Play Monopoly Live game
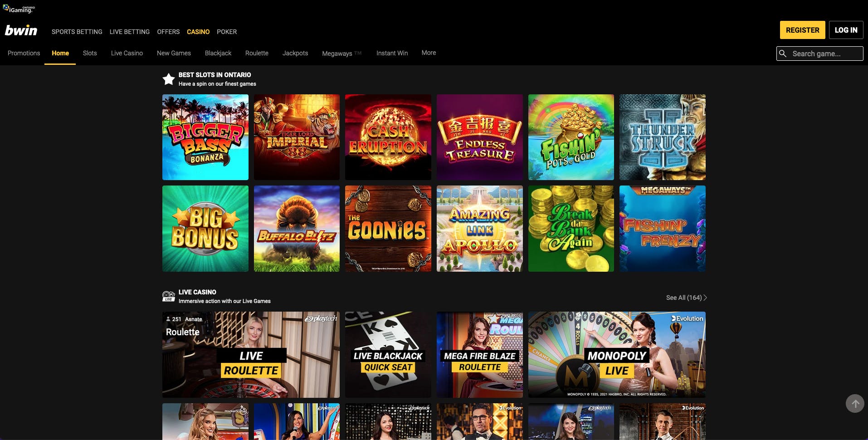 pyautogui.click(x=617, y=354)
